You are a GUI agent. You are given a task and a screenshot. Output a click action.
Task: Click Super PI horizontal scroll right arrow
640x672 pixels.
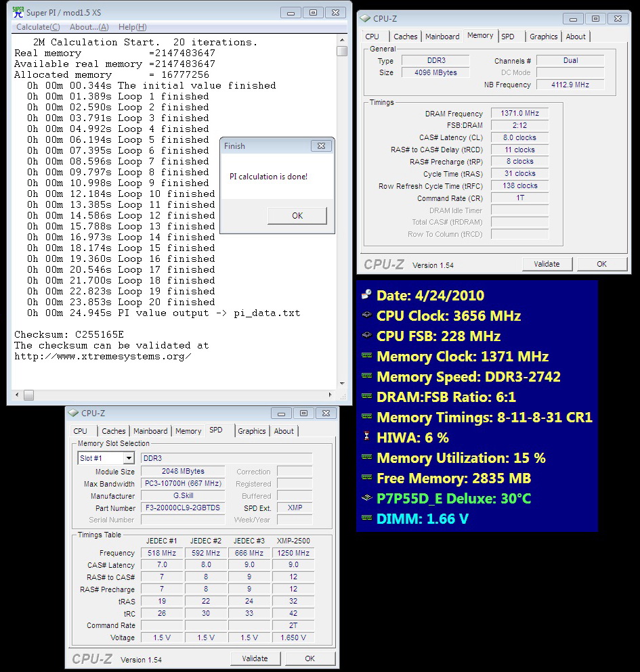pyautogui.click(x=330, y=395)
